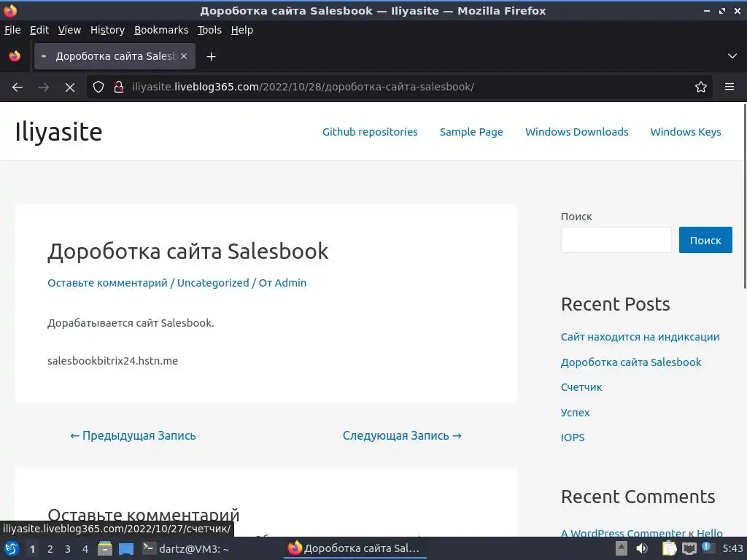This screenshot has height=560, width=747.
Task: Open the clipboard manager tray icon
Action: pos(670,548)
